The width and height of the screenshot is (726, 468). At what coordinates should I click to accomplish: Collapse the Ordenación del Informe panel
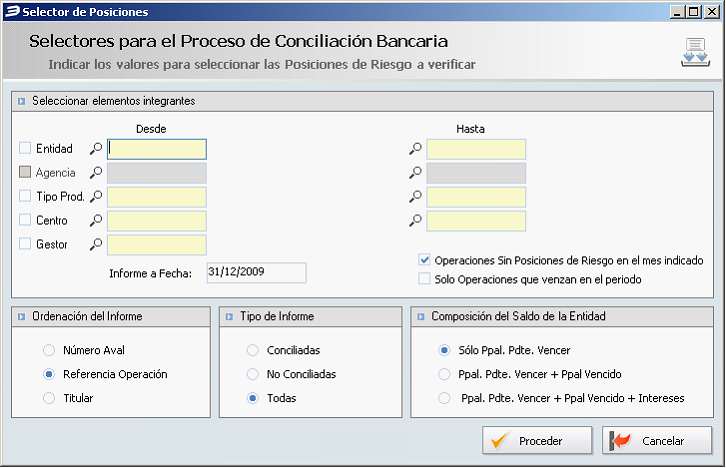21,317
